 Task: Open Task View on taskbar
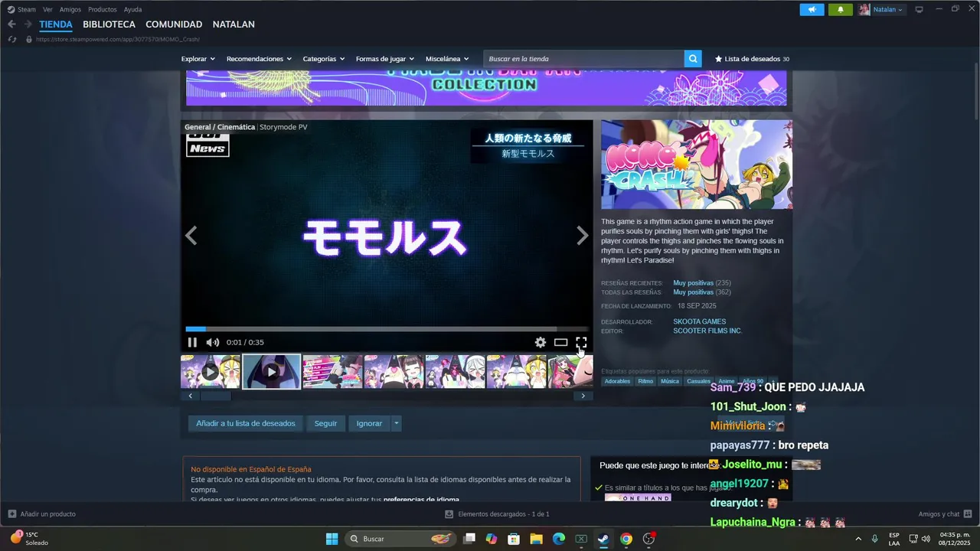pos(469,539)
